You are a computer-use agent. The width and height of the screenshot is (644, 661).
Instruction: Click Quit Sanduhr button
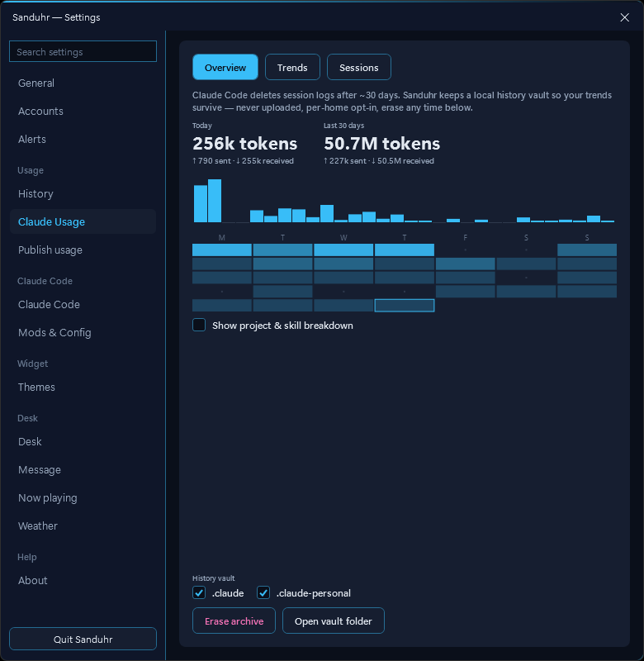(x=83, y=639)
